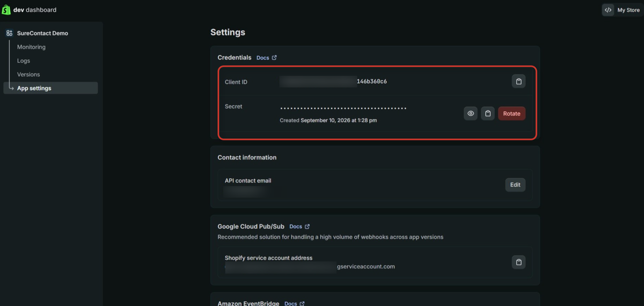
Task: Click the Shopify service account address label
Action: [x=268, y=258]
